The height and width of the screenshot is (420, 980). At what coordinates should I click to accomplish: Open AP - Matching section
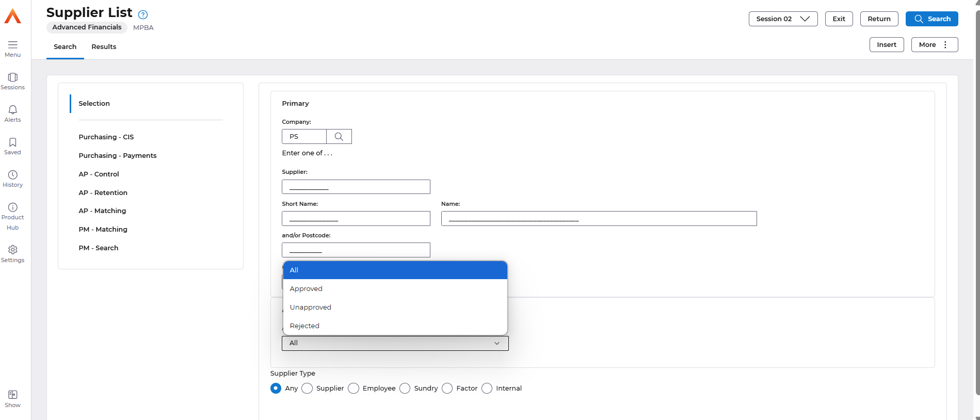tap(102, 211)
